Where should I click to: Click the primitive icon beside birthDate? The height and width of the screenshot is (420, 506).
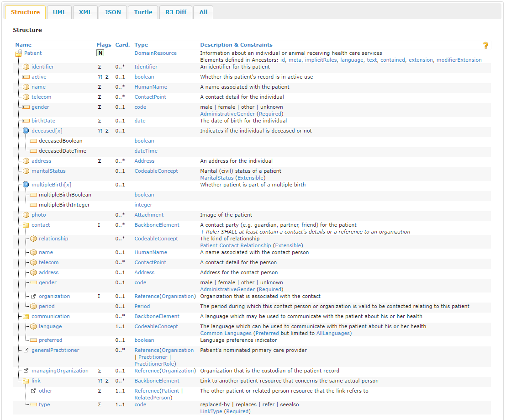26,121
